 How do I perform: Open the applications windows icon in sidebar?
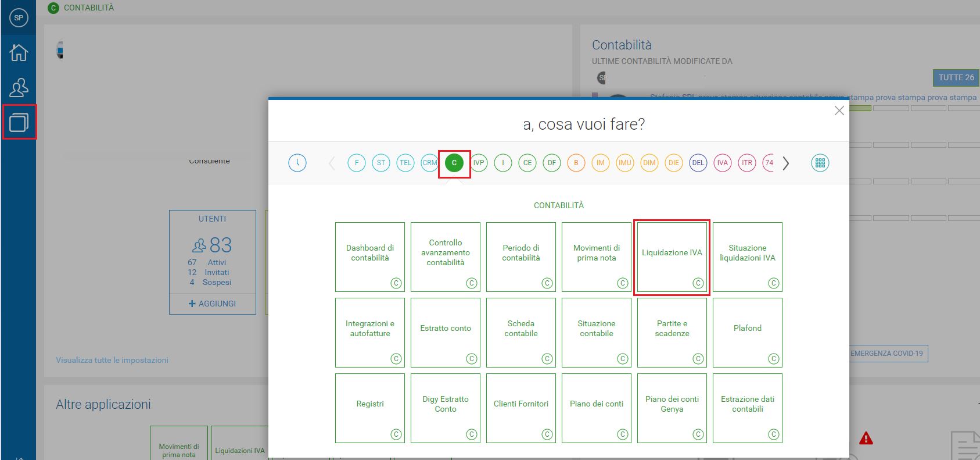click(x=19, y=122)
